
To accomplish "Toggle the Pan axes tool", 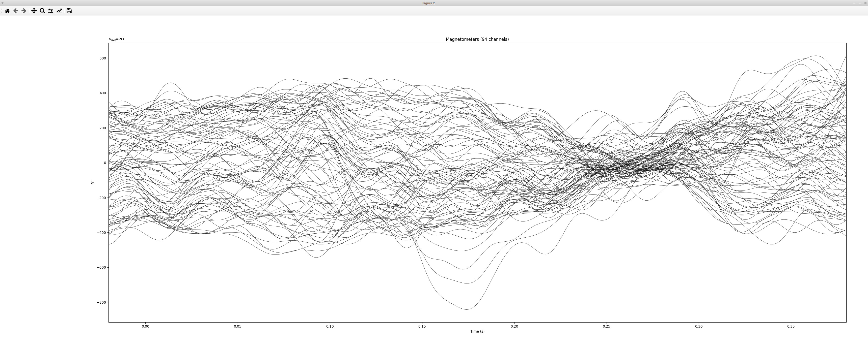I will pyautogui.click(x=34, y=11).
